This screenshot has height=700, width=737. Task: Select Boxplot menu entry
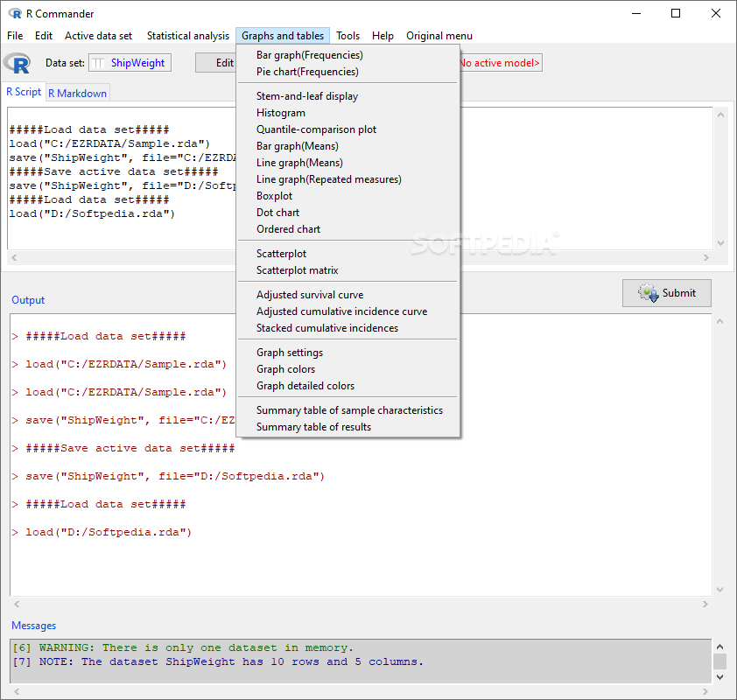pyautogui.click(x=347, y=195)
